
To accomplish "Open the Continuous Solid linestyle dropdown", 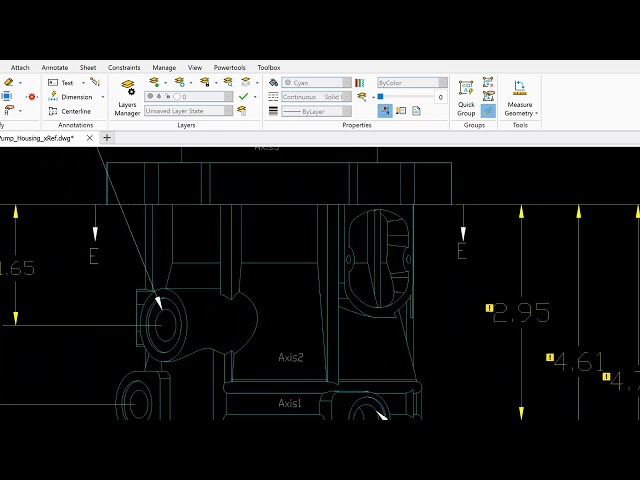I will [x=316, y=97].
